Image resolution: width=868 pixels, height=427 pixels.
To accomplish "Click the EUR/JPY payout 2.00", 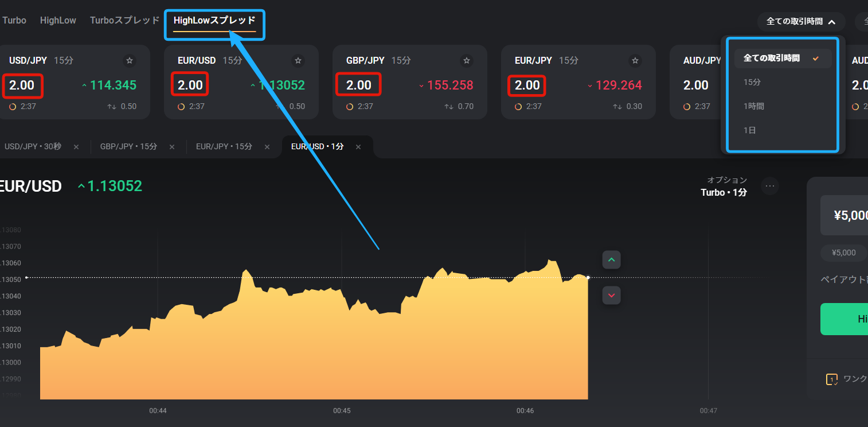I will [x=527, y=86].
